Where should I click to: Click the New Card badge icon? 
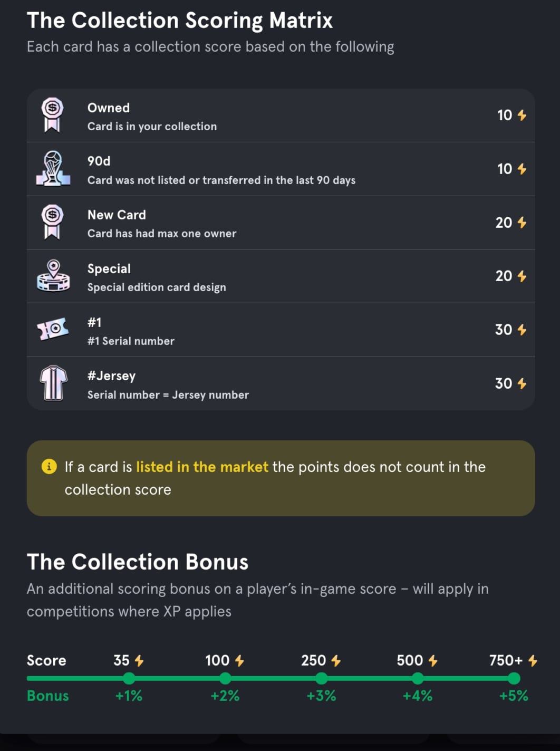click(53, 222)
